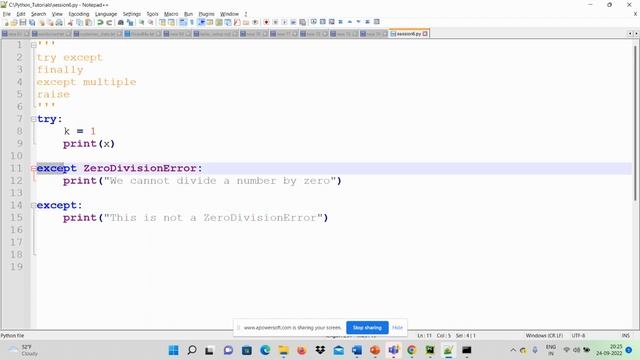Click the Paste toolbar icon

89,22
